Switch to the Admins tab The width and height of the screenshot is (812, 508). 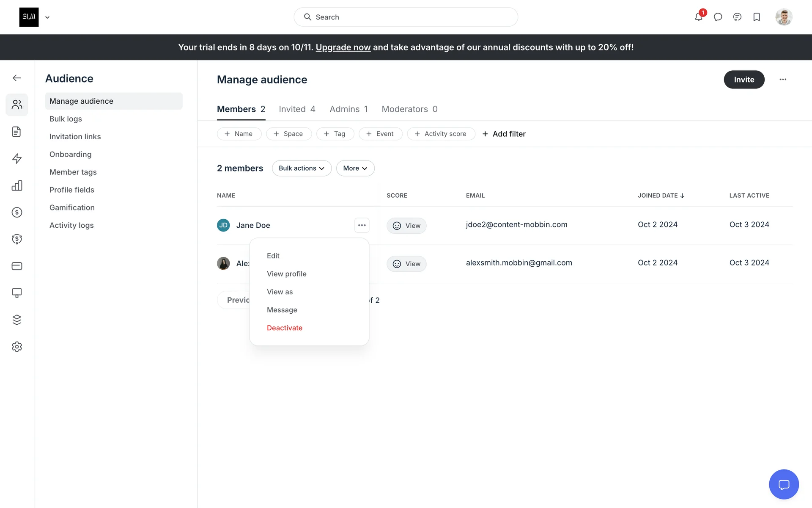pos(348,109)
